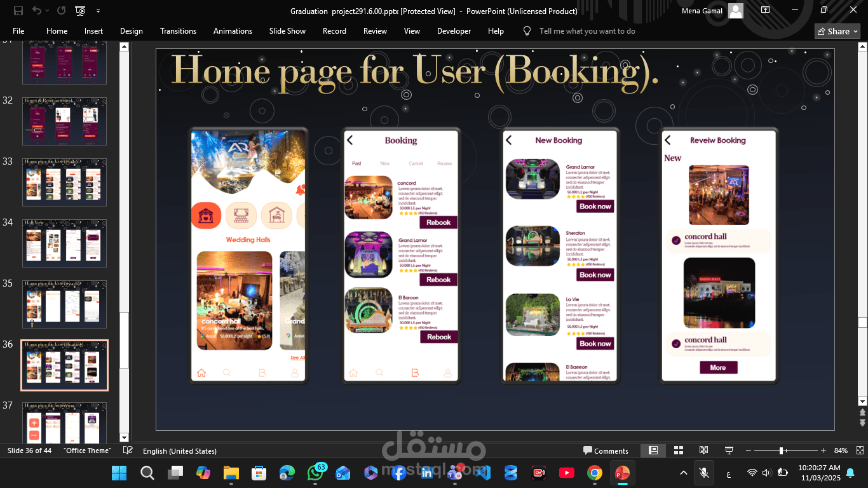868x488 pixels.
Task: Open the File menu
Action: coord(18,30)
